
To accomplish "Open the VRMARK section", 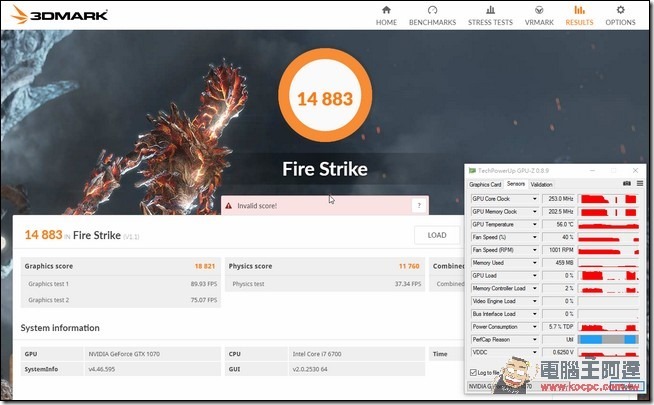I will click(x=538, y=15).
